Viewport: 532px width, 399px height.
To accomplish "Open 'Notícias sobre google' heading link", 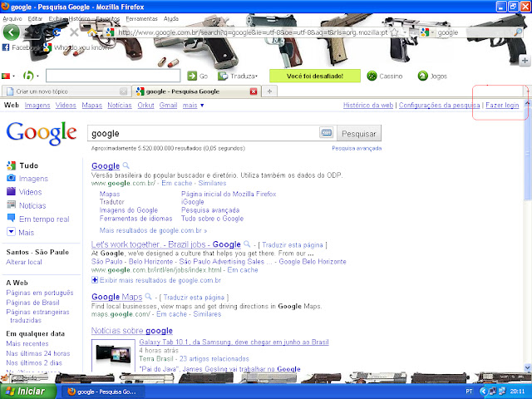I will coord(132,331).
